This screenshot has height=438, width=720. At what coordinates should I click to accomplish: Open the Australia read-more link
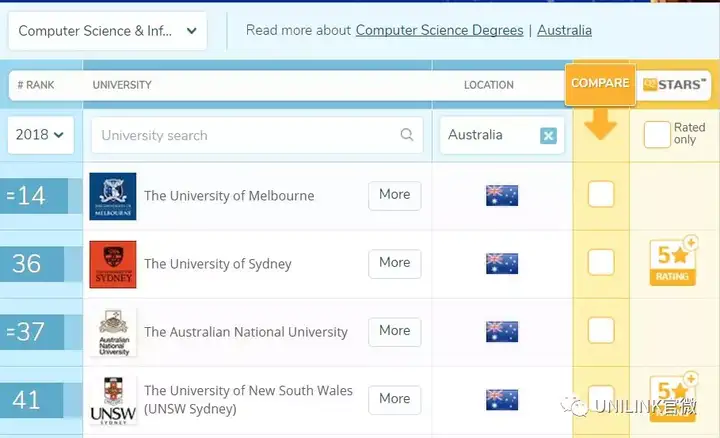tap(564, 30)
